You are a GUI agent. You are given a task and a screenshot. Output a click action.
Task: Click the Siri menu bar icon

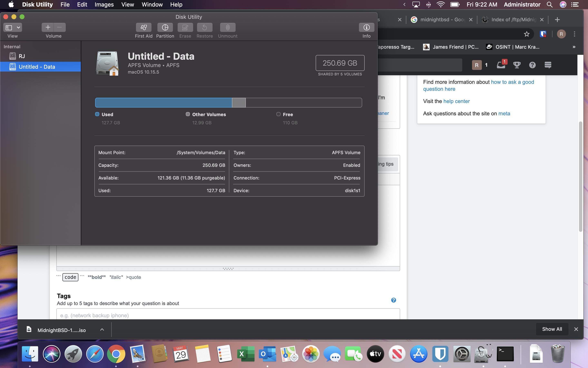[x=563, y=5]
